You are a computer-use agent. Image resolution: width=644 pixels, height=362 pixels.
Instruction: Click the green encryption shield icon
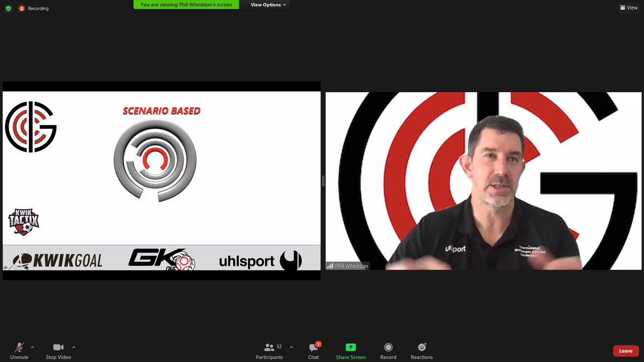tap(8, 9)
